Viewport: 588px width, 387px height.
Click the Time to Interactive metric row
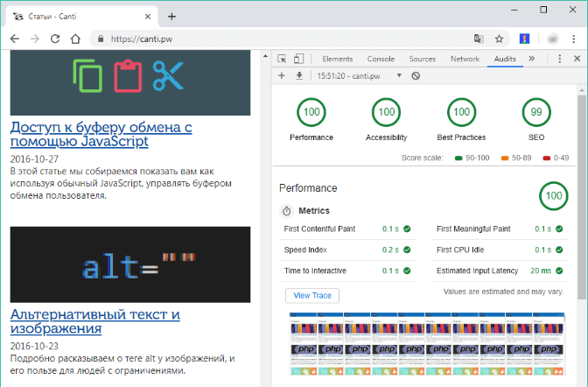pyautogui.click(x=347, y=271)
